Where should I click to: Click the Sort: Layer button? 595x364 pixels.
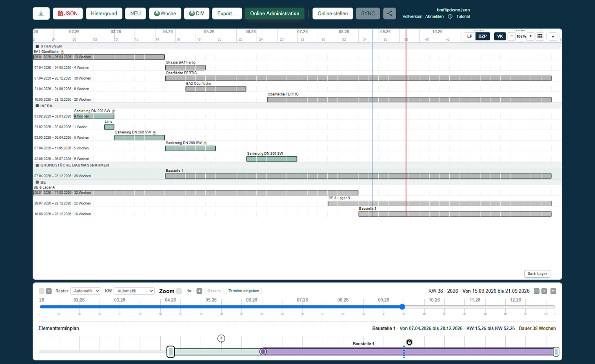[x=537, y=274]
